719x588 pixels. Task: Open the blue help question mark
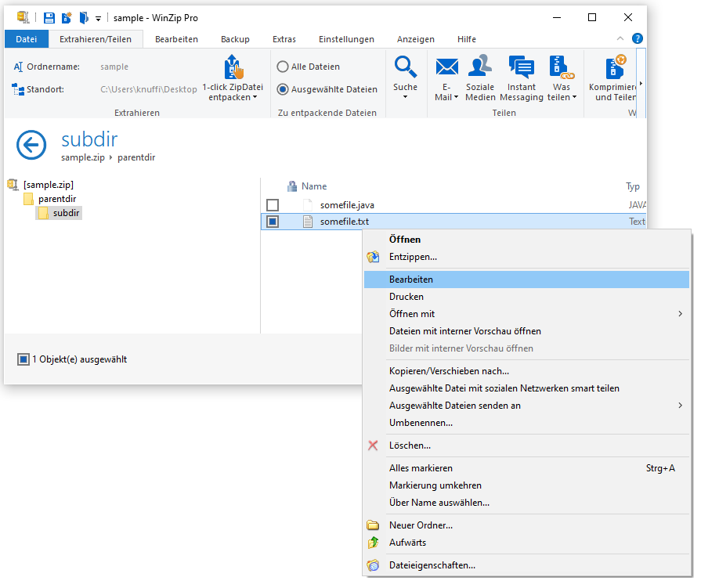click(x=638, y=38)
